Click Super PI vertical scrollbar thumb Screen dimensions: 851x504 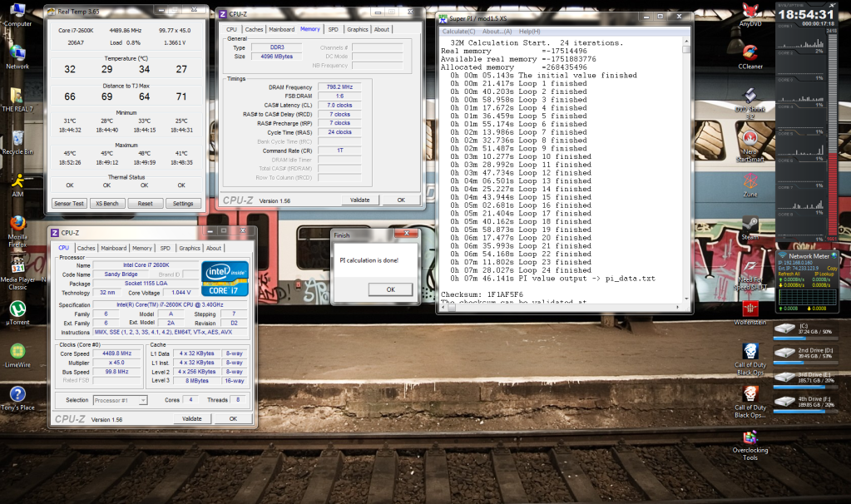click(686, 50)
